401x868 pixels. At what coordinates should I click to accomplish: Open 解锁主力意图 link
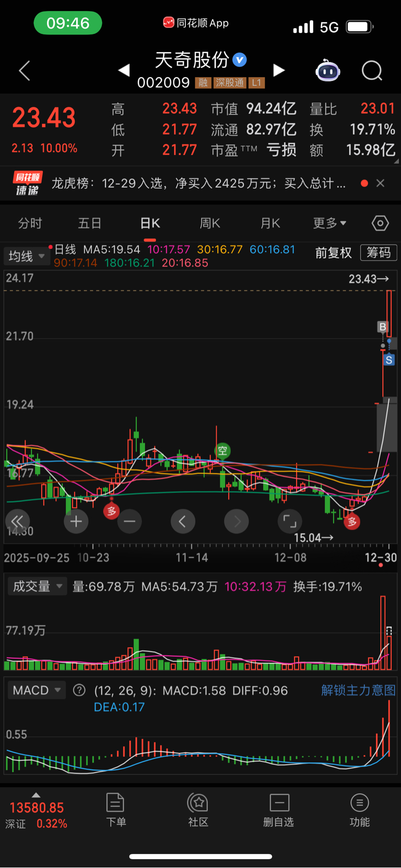tap(358, 690)
